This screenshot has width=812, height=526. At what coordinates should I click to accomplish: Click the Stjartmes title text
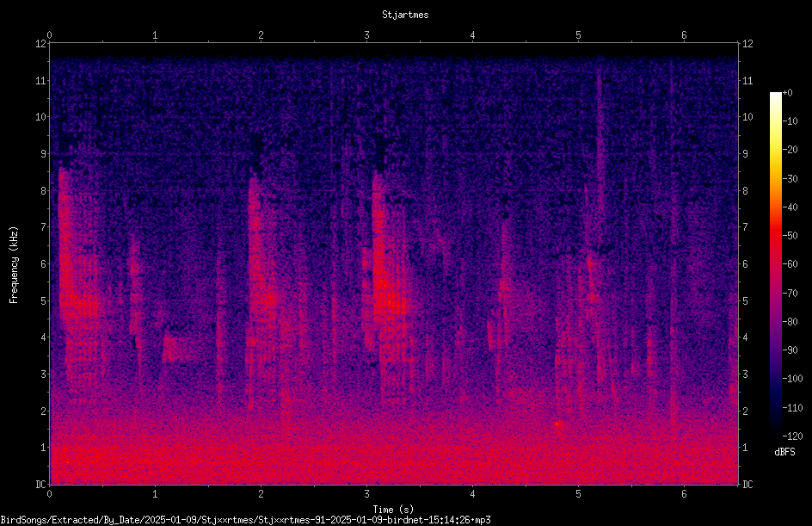coord(405,15)
